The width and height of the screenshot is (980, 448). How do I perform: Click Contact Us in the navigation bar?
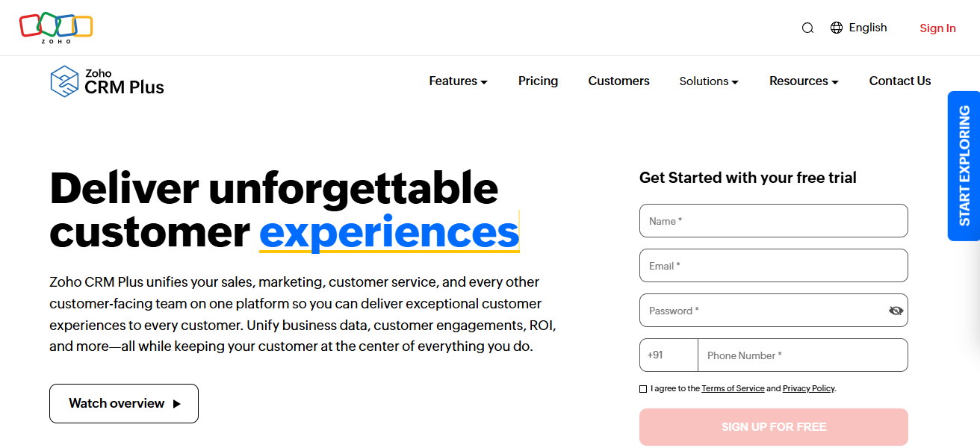pyautogui.click(x=899, y=81)
